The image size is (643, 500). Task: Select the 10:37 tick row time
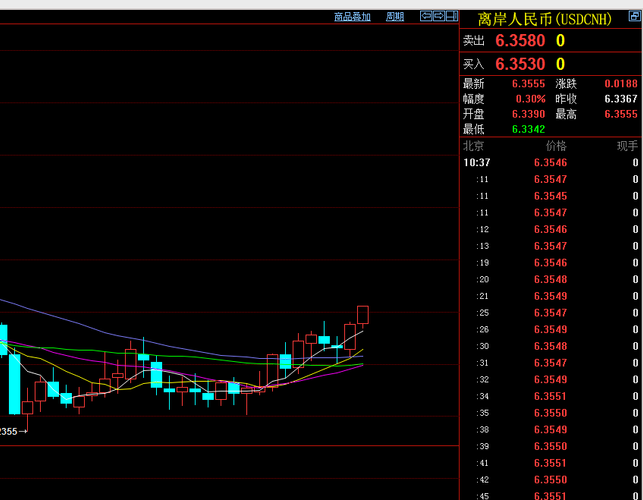point(477,162)
